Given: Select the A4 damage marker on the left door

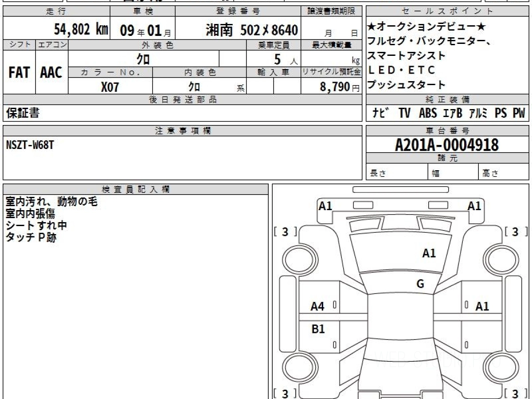Looking at the screenshot, I should coord(318,306).
